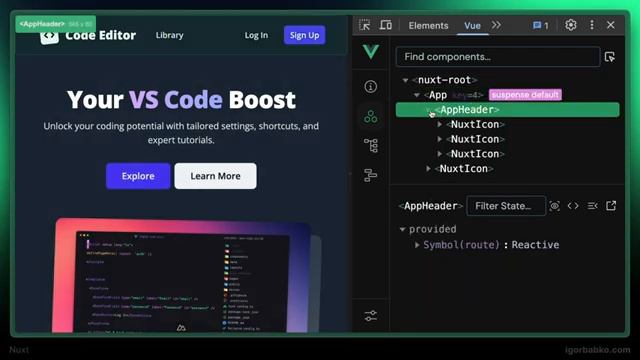Switch to the Vue tab
The height and width of the screenshot is (360, 640).
[x=472, y=25]
